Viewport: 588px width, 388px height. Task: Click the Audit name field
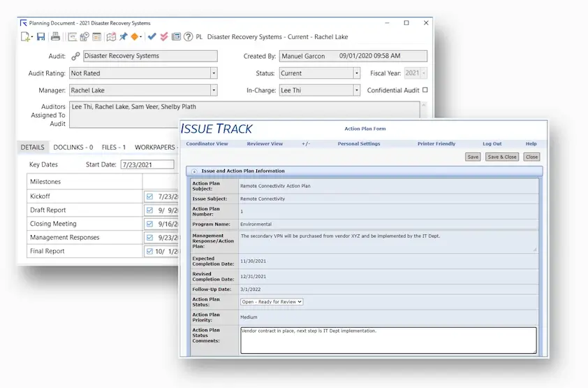150,56
